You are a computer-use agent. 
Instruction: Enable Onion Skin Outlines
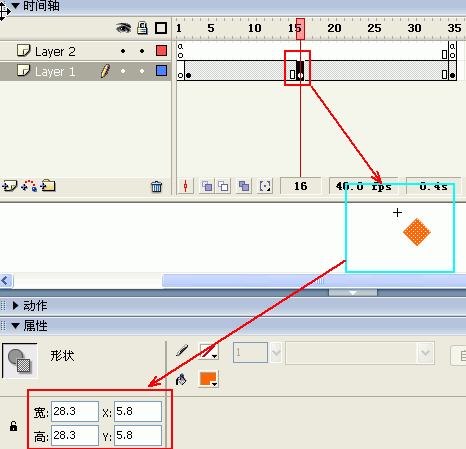click(224, 186)
